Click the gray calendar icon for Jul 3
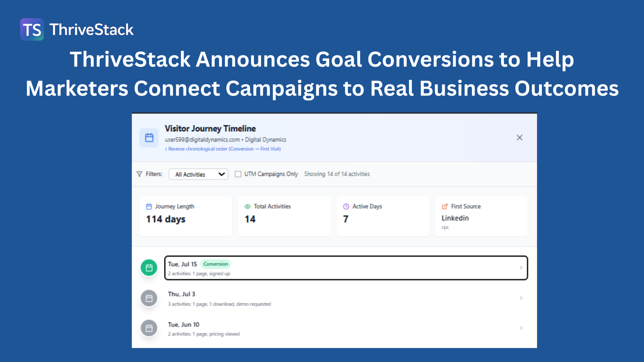 (x=149, y=298)
